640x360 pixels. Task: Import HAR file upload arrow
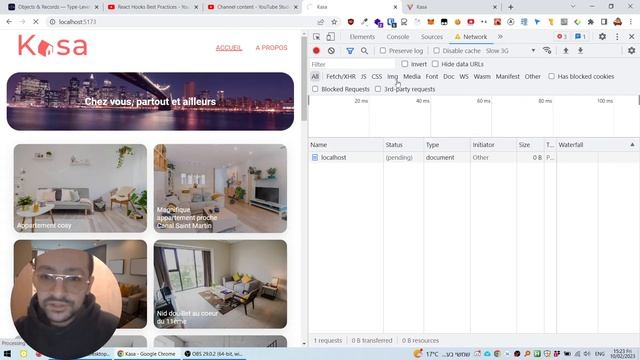566,51
